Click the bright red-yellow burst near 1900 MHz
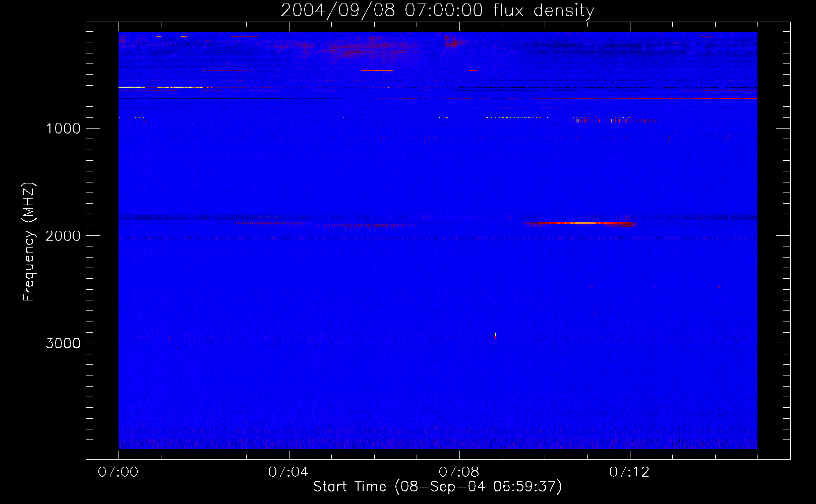816x504 pixels. (579, 223)
